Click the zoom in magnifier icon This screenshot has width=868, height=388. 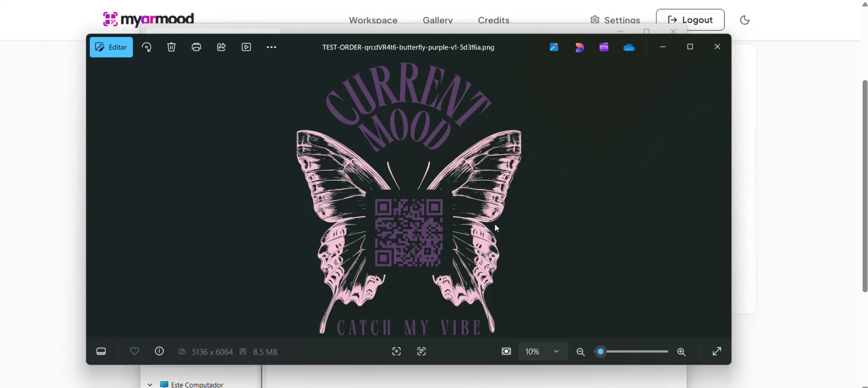pyautogui.click(x=681, y=352)
